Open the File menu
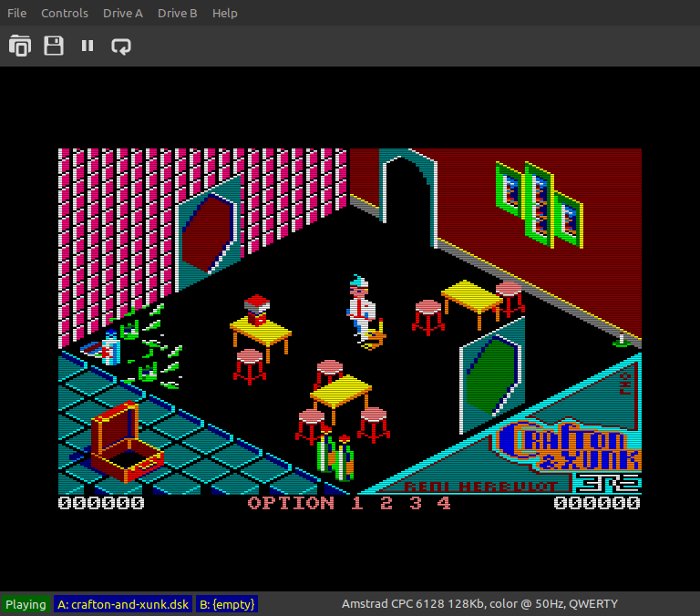Image resolution: width=700 pixels, height=616 pixels. coord(17,13)
